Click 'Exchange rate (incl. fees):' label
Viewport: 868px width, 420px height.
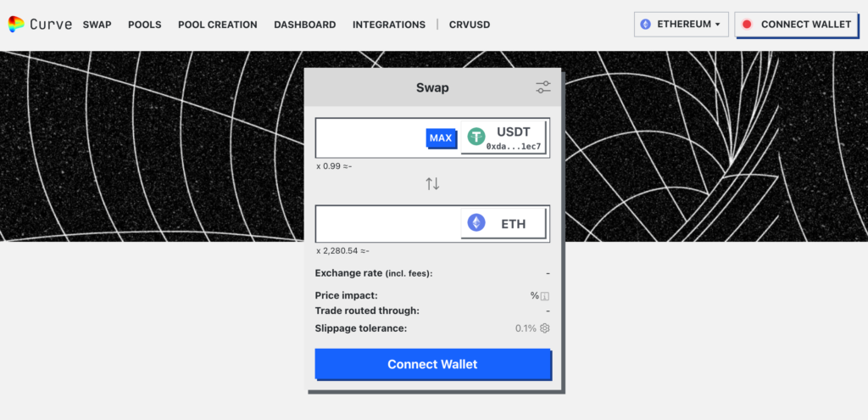coord(374,273)
